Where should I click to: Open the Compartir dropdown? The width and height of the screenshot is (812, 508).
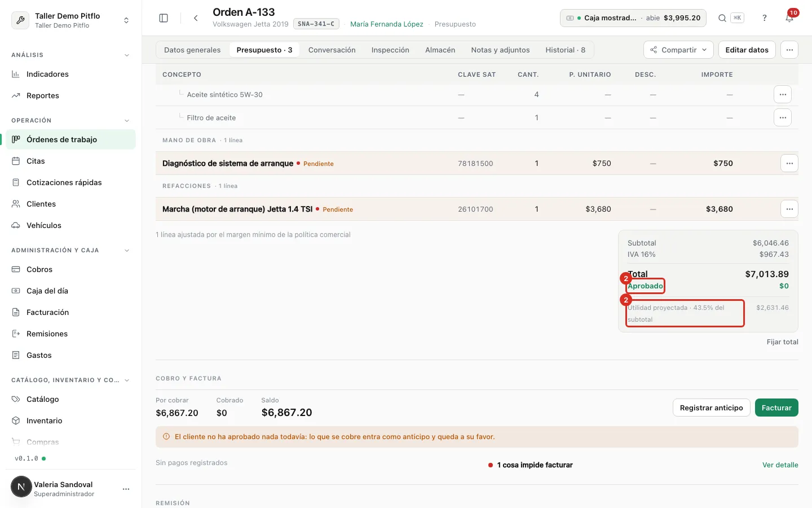pos(678,50)
